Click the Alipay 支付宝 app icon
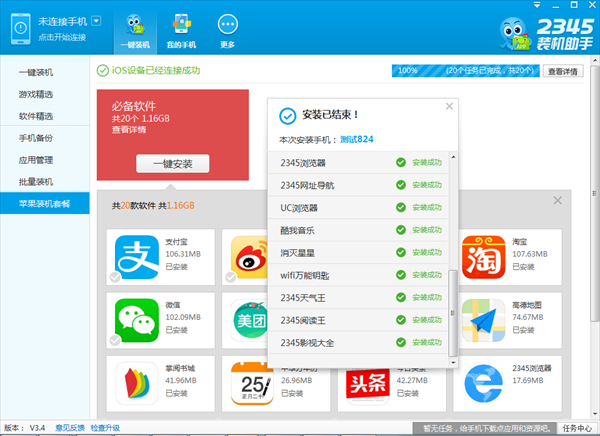600x436 pixels. point(137,257)
